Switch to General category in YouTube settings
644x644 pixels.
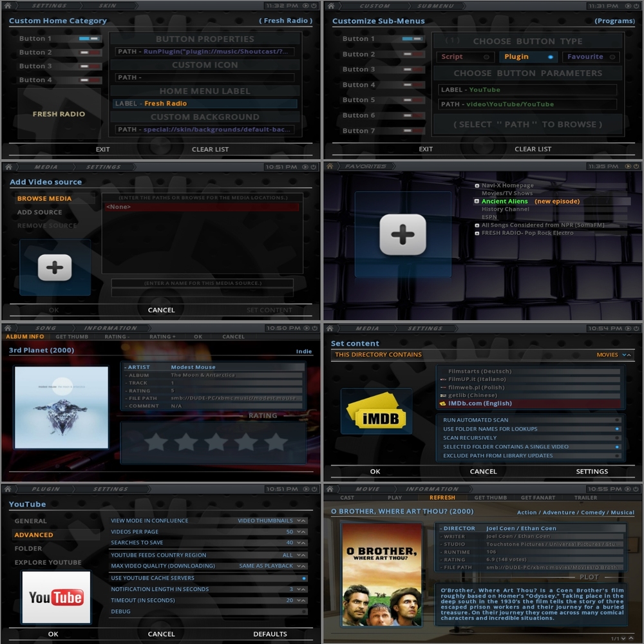[x=30, y=521]
